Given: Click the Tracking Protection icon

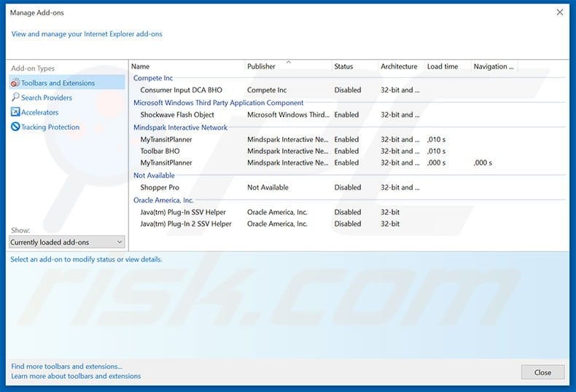Looking at the screenshot, I should (x=15, y=127).
